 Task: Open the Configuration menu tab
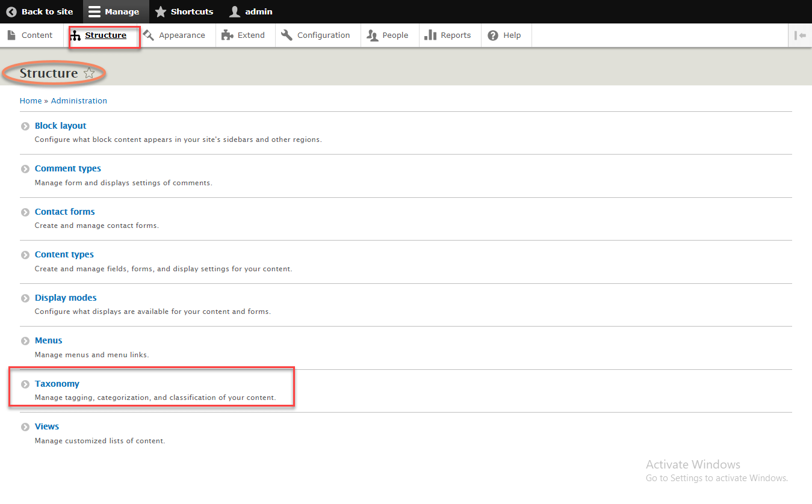[317, 35]
